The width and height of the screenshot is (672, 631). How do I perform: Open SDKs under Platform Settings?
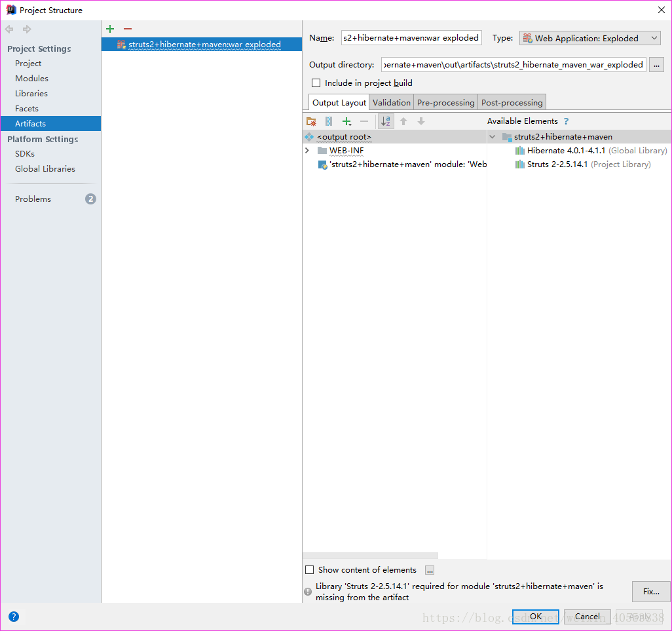(x=25, y=154)
